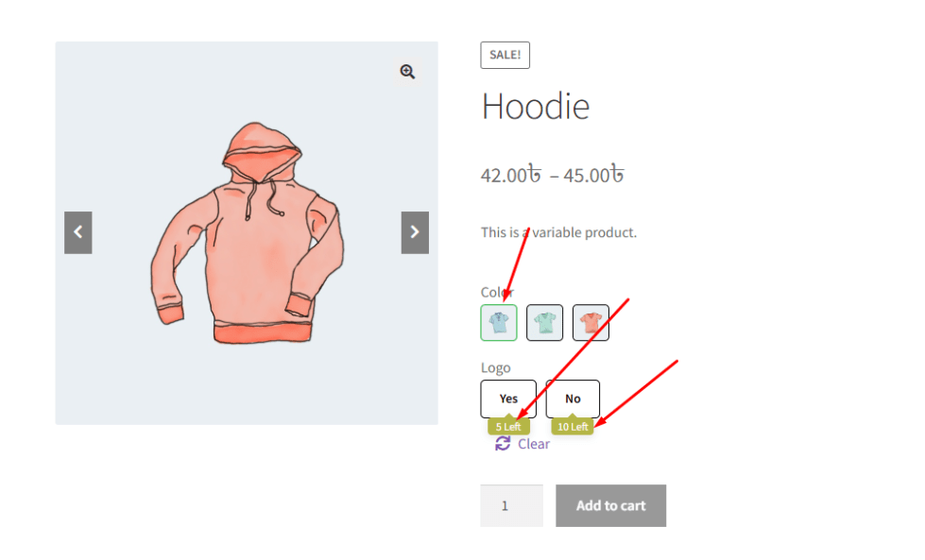Open the image zoom magnifier
Viewport: 925px width, 560px height.
407,72
